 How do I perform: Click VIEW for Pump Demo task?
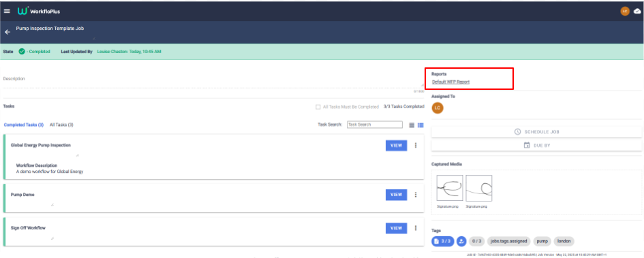(397, 195)
